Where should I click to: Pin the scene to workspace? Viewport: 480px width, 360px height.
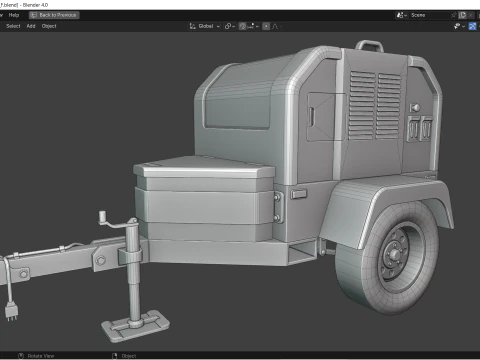click(453, 15)
